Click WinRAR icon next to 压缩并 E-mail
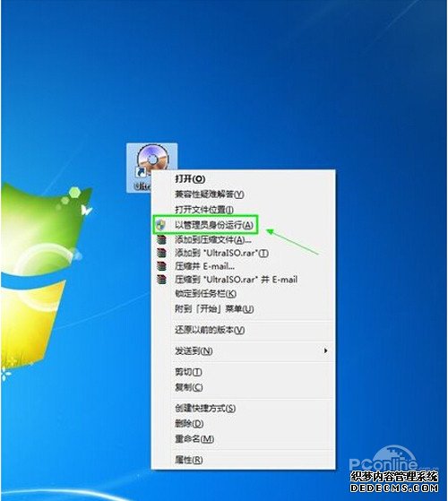The width and height of the screenshot is (448, 501). tap(161, 266)
